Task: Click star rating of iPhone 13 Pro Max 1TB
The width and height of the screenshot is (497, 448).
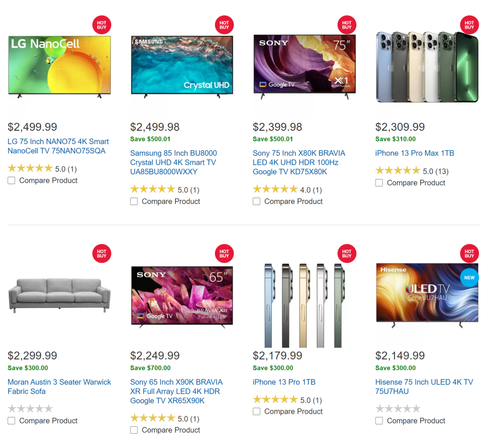Action: pyautogui.click(x=398, y=170)
